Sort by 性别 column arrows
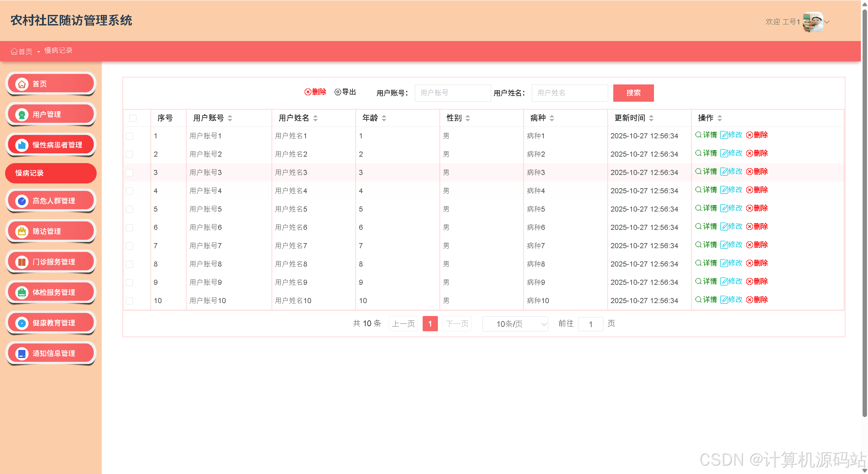The image size is (868, 474). tap(468, 118)
